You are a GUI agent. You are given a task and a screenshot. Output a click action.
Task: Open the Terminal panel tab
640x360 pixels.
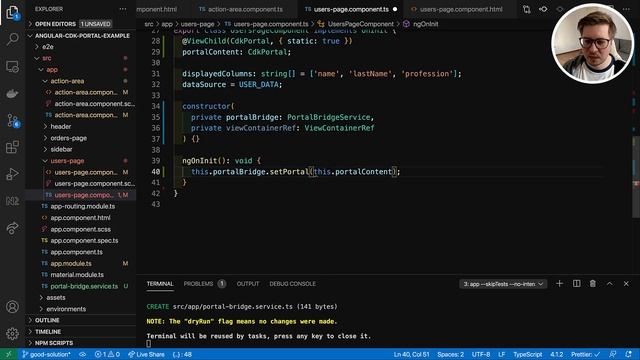160,284
